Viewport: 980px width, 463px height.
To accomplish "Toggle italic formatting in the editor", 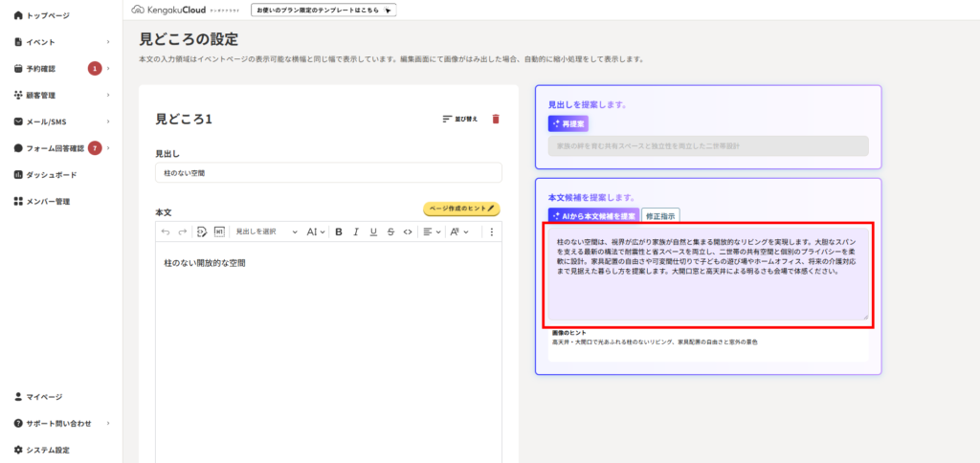I will tap(356, 231).
